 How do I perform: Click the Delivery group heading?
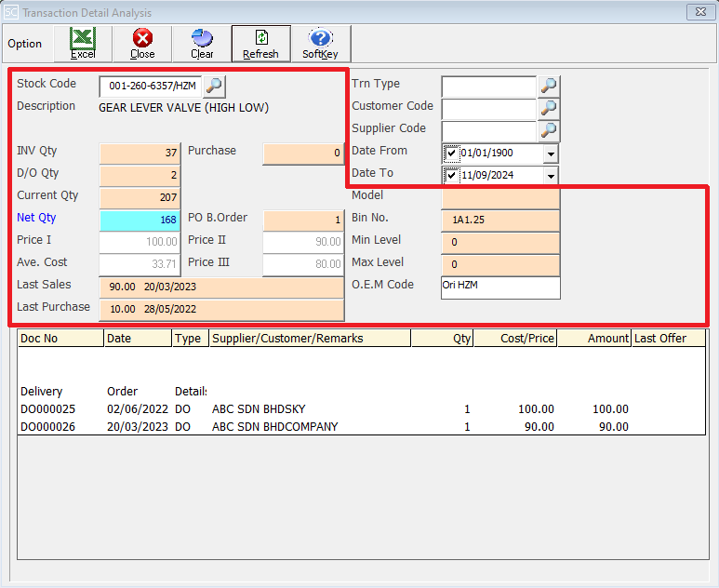[x=41, y=392]
